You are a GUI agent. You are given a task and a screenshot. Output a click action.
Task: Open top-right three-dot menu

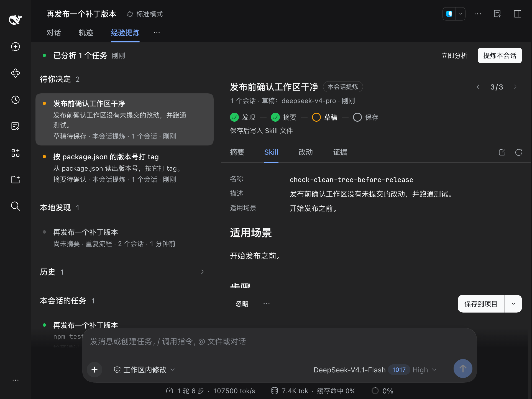pyautogui.click(x=478, y=14)
